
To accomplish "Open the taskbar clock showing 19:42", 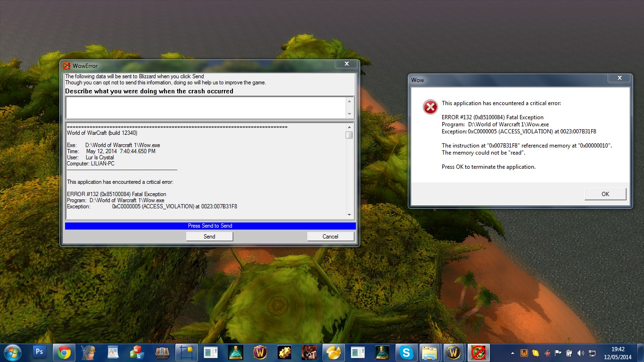I will click(618, 353).
